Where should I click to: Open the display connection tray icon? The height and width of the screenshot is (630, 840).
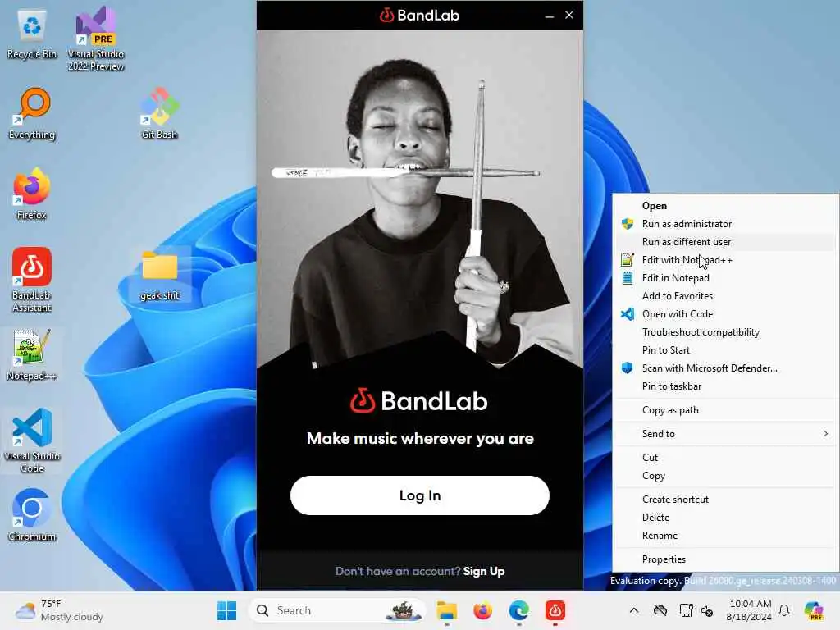click(686, 610)
